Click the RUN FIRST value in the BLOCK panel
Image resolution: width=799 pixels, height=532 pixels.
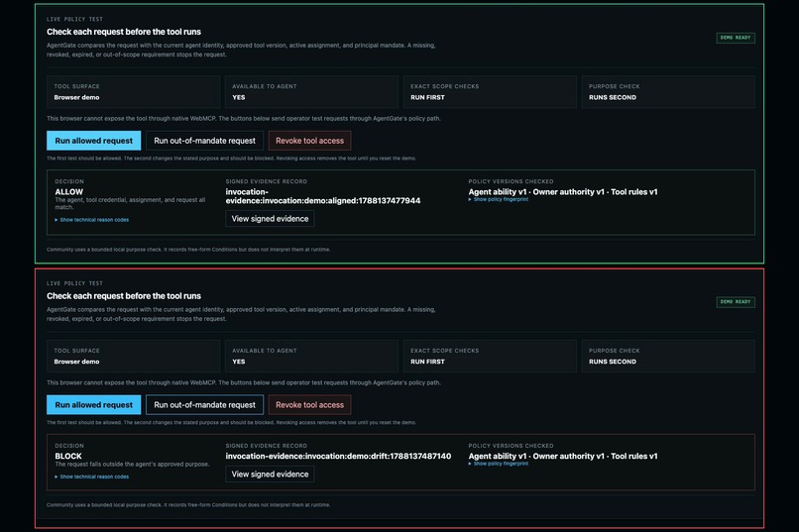point(427,362)
